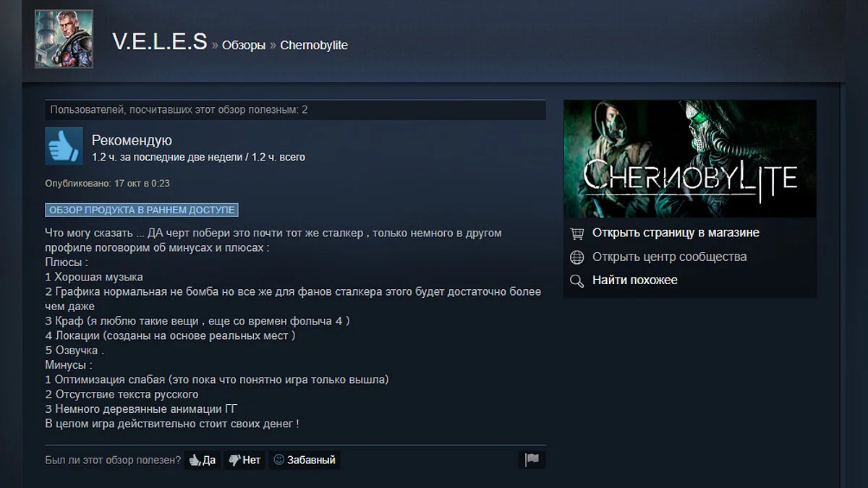The height and width of the screenshot is (488, 868).
Task: Click the shopping cart store icon
Action: click(x=576, y=234)
